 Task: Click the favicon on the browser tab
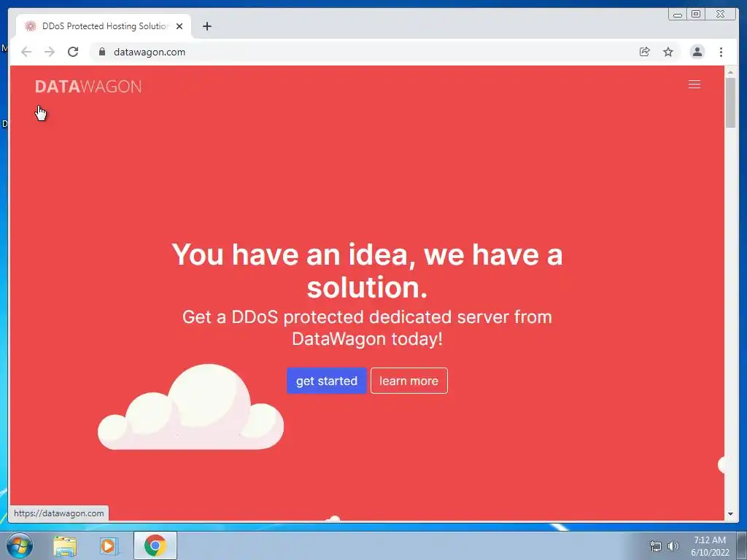tap(31, 26)
